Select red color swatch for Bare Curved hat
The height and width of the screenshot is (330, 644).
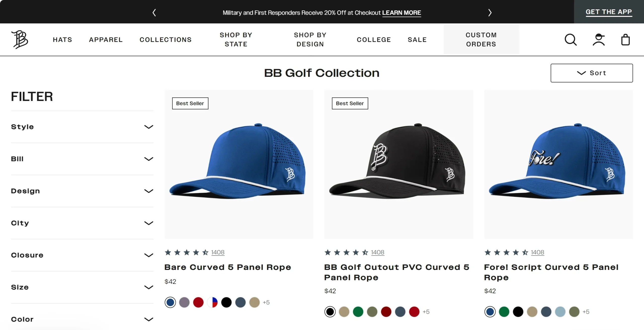198,302
